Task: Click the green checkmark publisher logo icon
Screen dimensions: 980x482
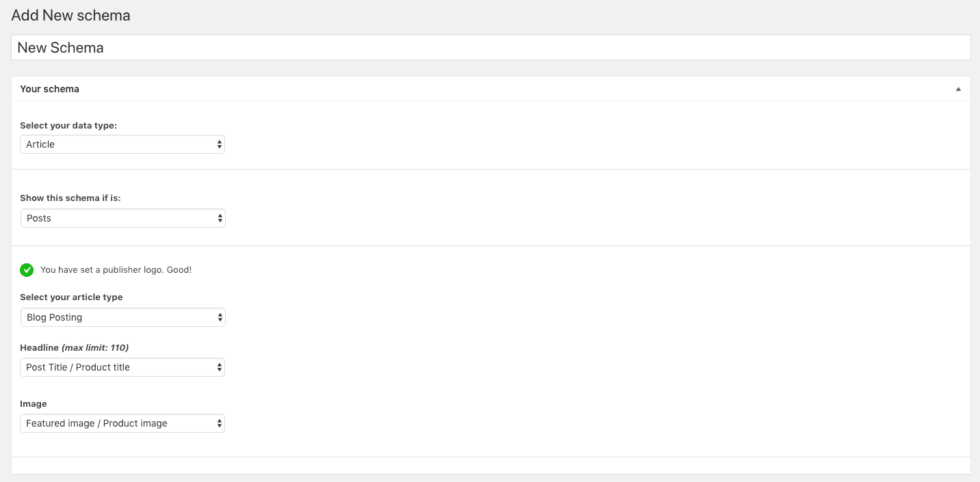Action: [27, 270]
